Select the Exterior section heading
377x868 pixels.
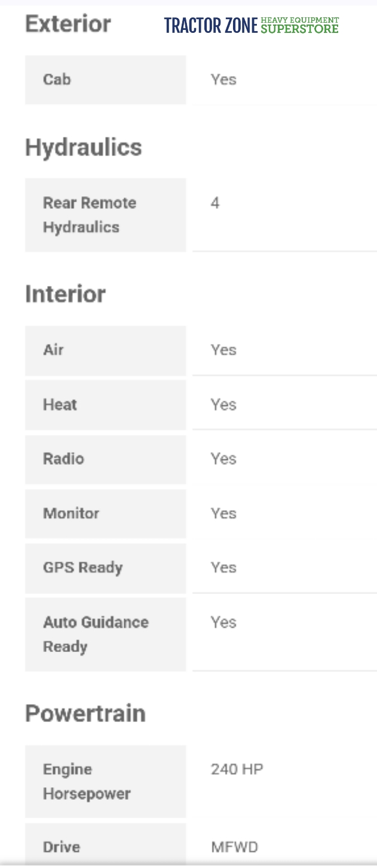(x=68, y=24)
